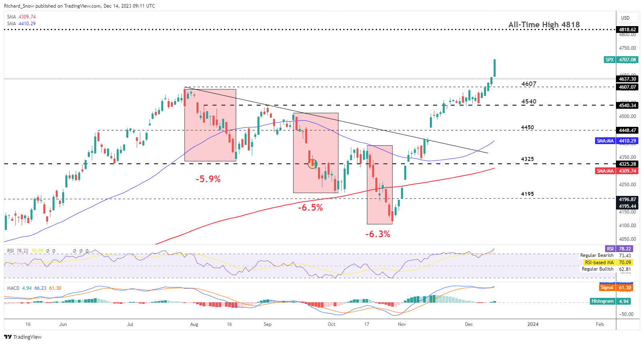This screenshot has width=644, height=344.
Task: Click the Jul label on the time axis
Action: tap(130, 324)
